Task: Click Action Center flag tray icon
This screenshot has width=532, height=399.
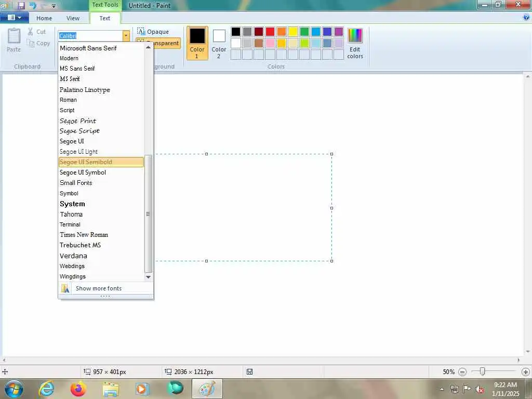Action: point(467,389)
